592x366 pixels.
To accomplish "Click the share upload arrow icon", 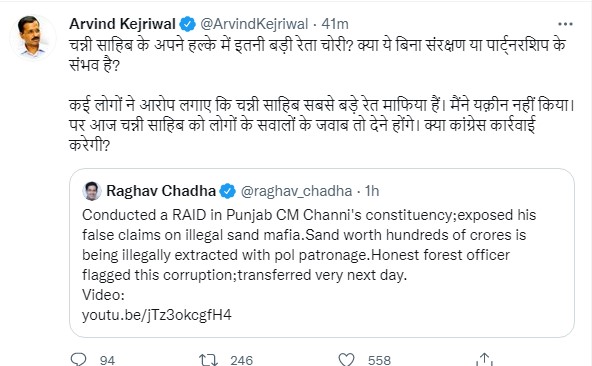I will click(x=484, y=359).
